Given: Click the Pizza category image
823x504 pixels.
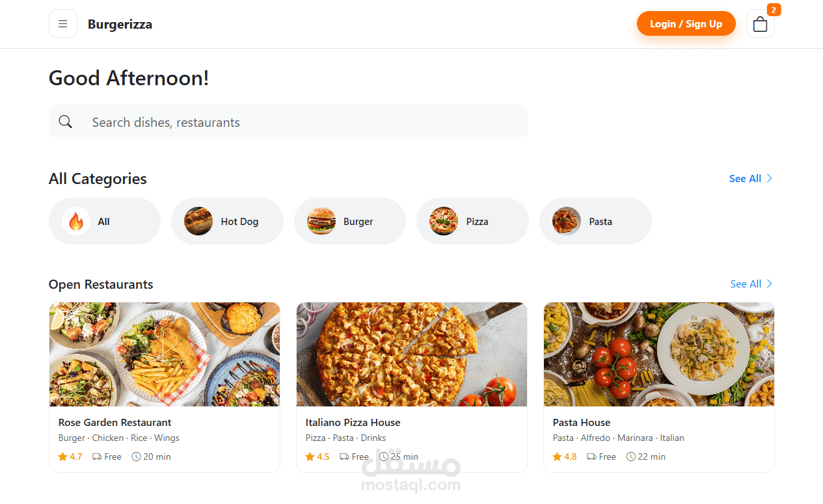Looking at the screenshot, I should (x=444, y=221).
